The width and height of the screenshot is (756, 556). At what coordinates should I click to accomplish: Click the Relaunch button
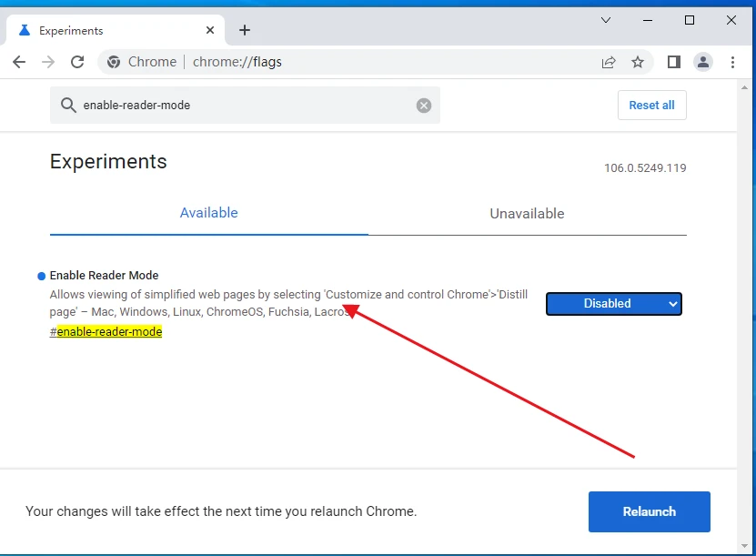(649, 511)
